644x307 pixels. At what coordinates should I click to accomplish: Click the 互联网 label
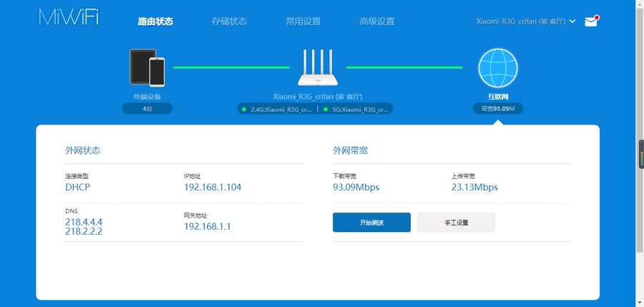point(498,97)
